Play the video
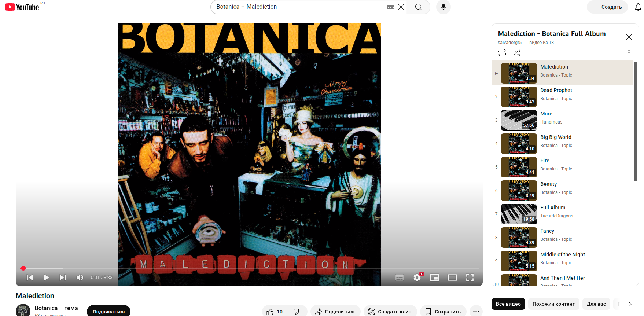The width and height of the screenshot is (644, 316). (46, 278)
